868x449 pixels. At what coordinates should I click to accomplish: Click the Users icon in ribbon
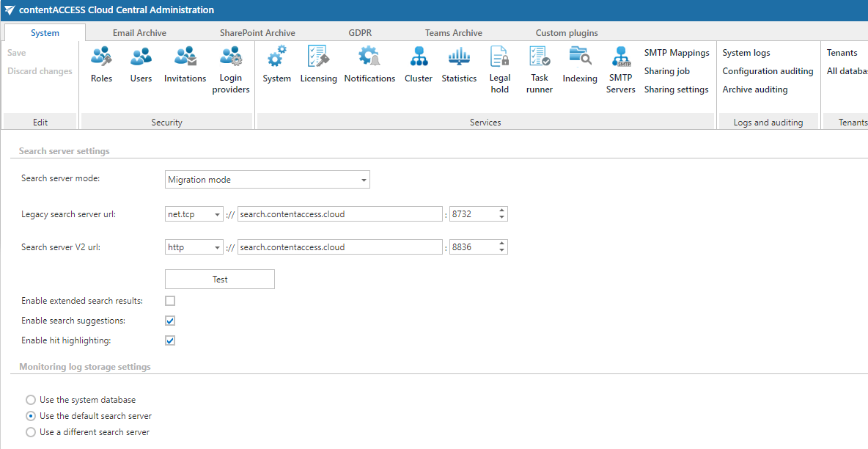(x=141, y=65)
